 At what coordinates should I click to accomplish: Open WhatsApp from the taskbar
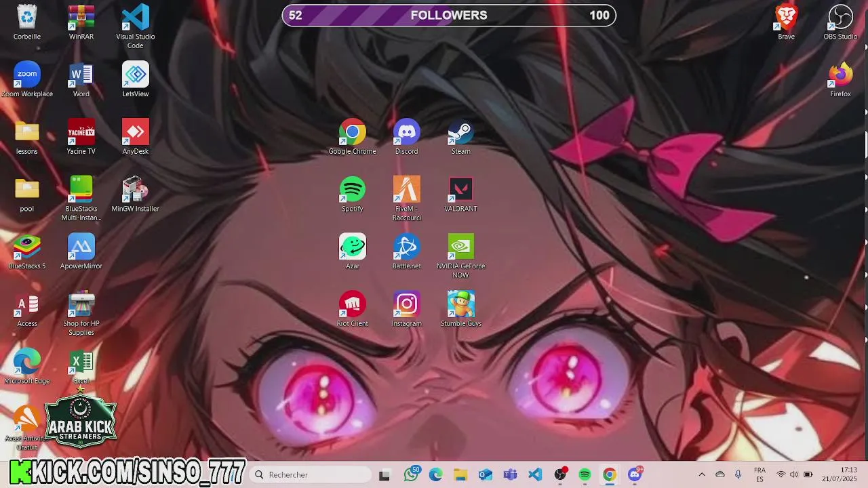[412, 474]
